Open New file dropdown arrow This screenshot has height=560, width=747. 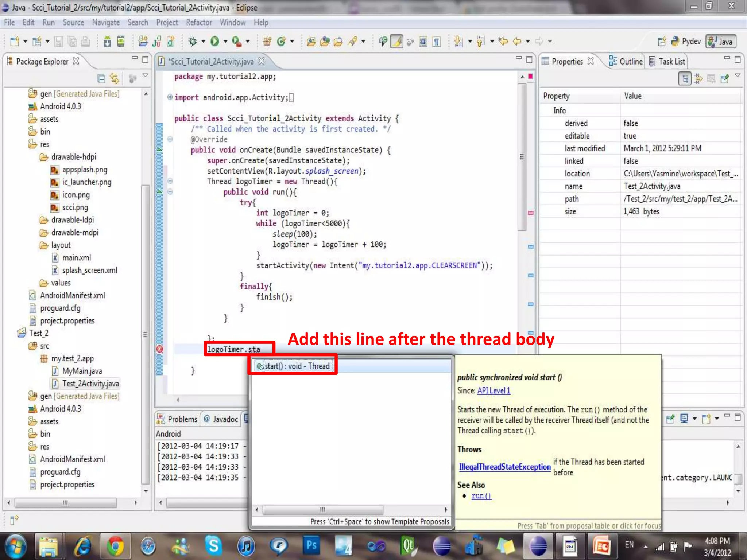25,42
